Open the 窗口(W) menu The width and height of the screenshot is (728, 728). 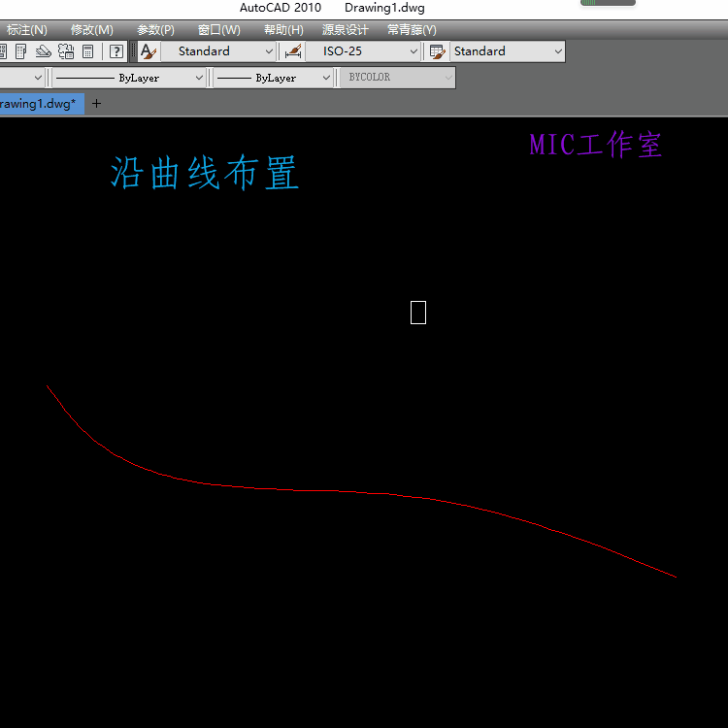pyautogui.click(x=219, y=30)
